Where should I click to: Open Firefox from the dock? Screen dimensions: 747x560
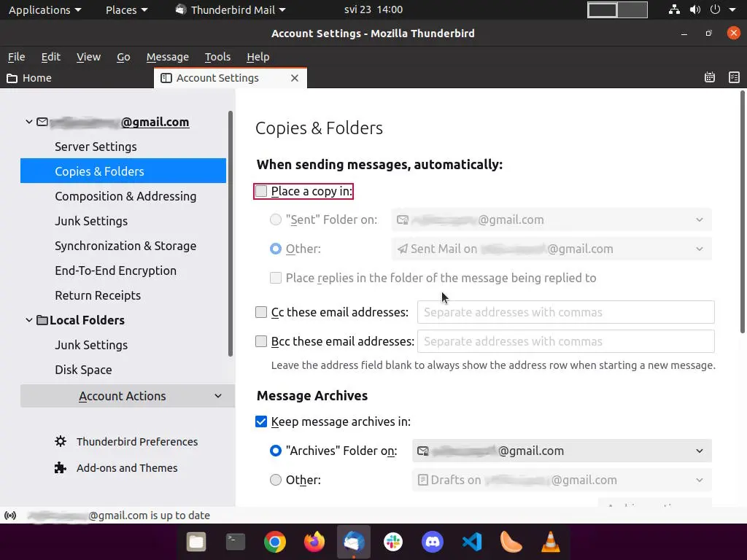point(314,542)
